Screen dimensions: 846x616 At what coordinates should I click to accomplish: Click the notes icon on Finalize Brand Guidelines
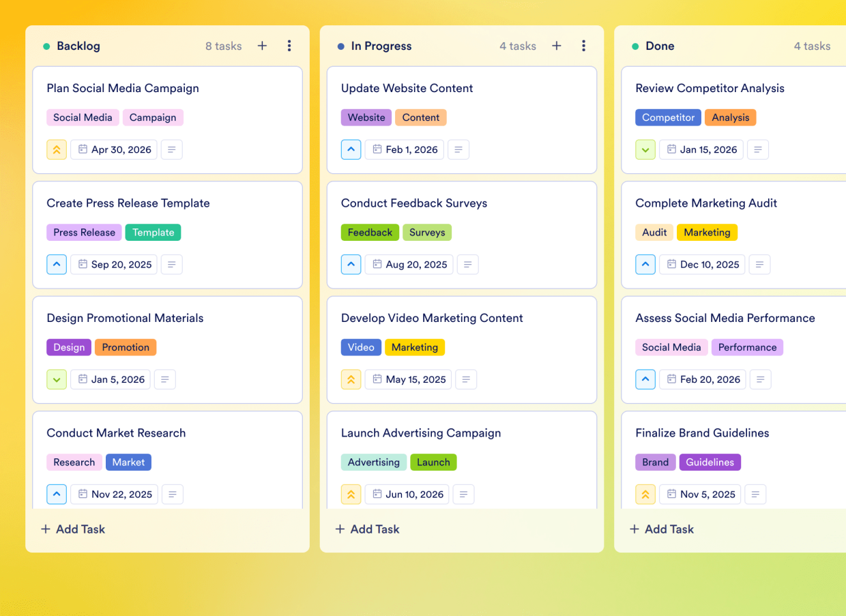[x=755, y=494]
